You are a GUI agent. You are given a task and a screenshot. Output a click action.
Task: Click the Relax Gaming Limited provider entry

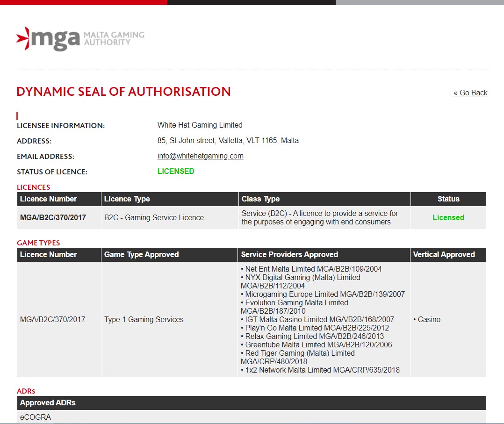coord(312,336)
